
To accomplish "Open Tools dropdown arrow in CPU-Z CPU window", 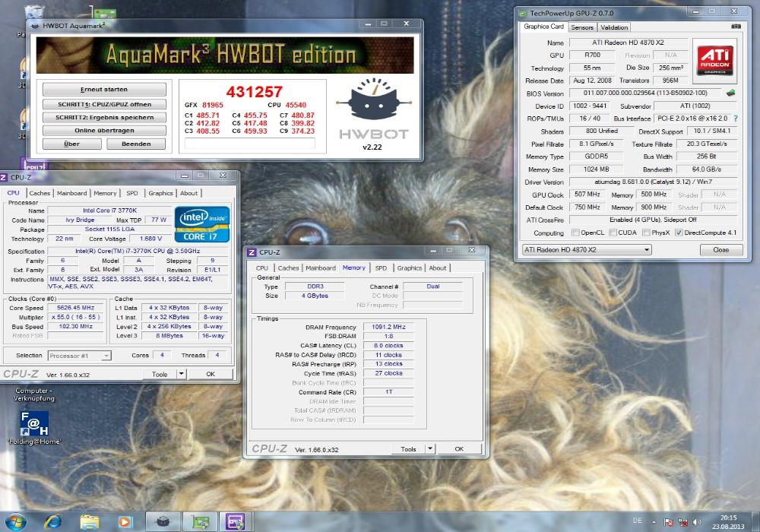I will point(181,374).
